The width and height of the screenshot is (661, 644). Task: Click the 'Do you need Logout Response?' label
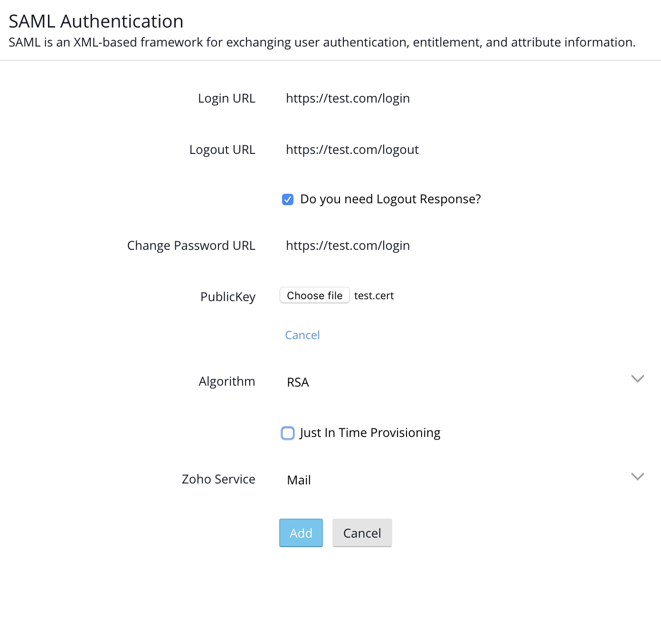390,199
